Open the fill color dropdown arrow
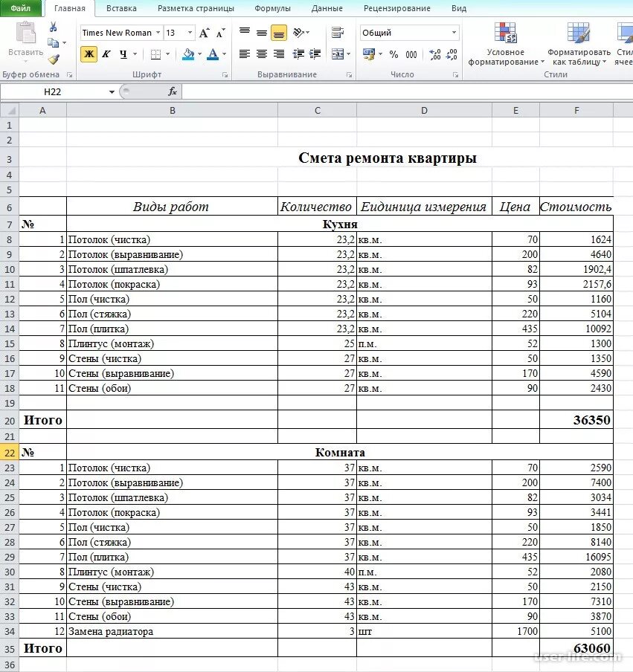This screenshot has height=672, width=633. pos(199,54)
